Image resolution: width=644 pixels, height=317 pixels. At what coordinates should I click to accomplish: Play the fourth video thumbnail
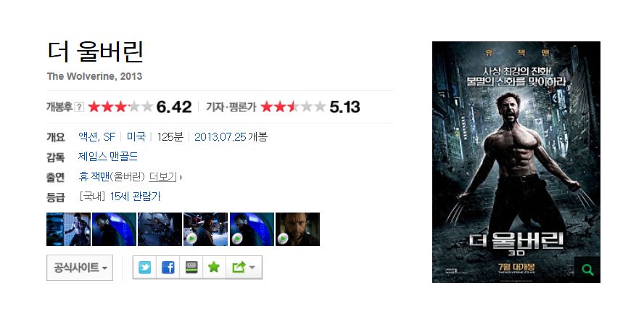coord(205,229)
